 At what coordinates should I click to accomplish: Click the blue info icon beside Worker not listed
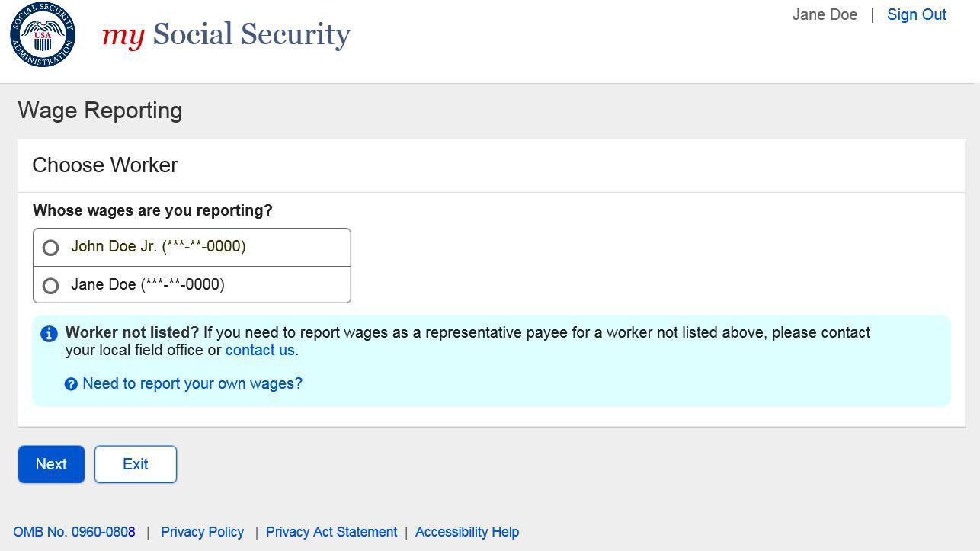click(x=49, y=334)
